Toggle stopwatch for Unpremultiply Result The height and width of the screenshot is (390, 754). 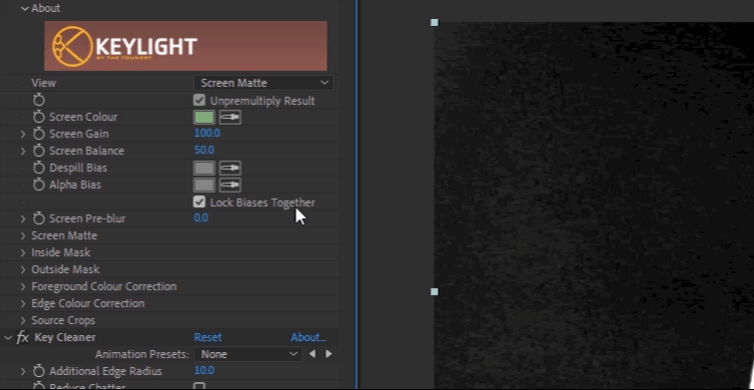coord(39,100)
